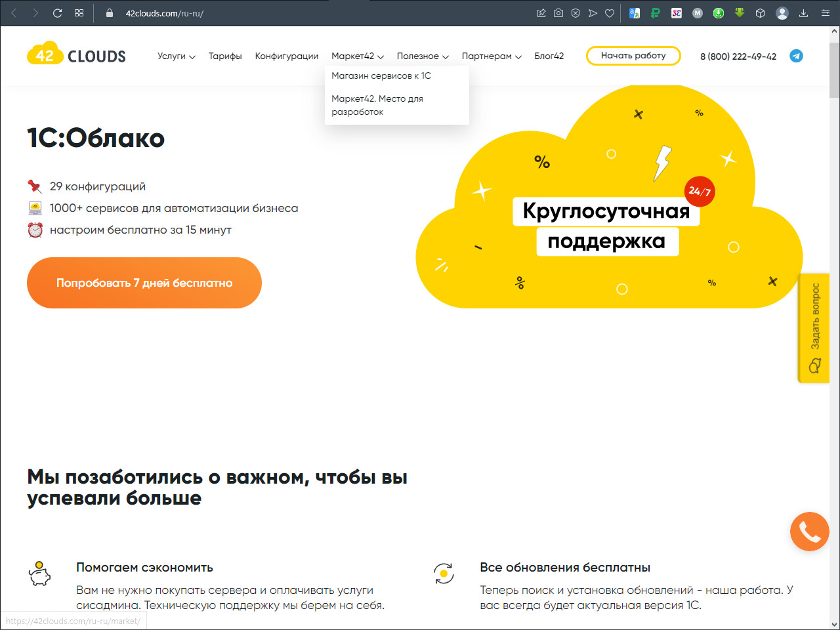Take a snapshot with the camera icon
The image size is (840, 630).
pyautogui.click(x=558, y=13)
